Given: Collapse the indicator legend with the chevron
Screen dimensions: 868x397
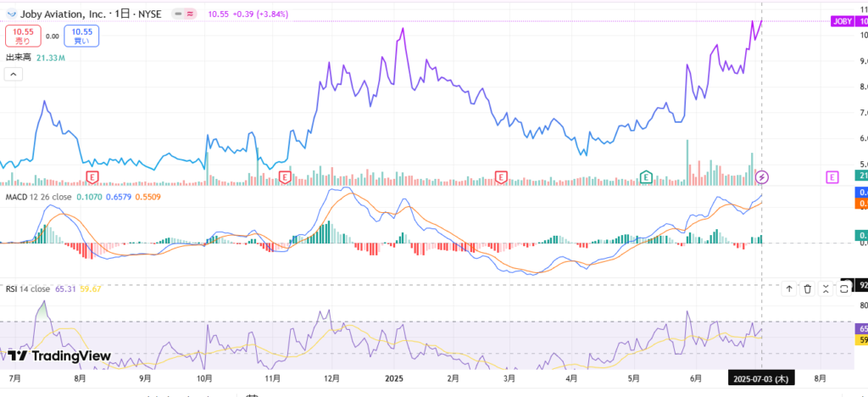Looking at the screenshot, I should point(14,74).
